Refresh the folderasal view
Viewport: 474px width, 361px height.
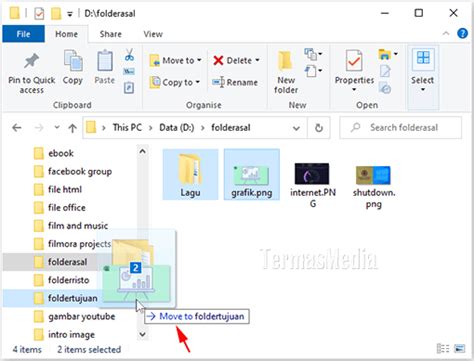(x=319, y=128)
